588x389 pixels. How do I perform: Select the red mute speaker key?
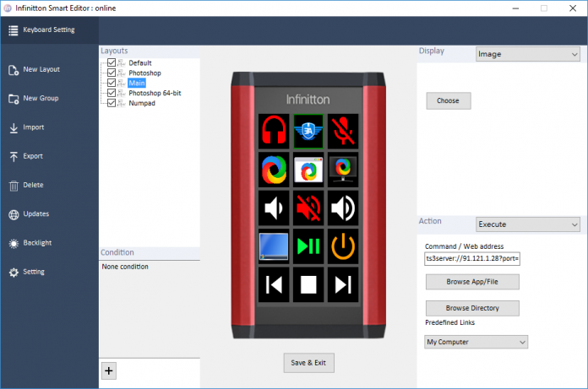pos(308,208)
